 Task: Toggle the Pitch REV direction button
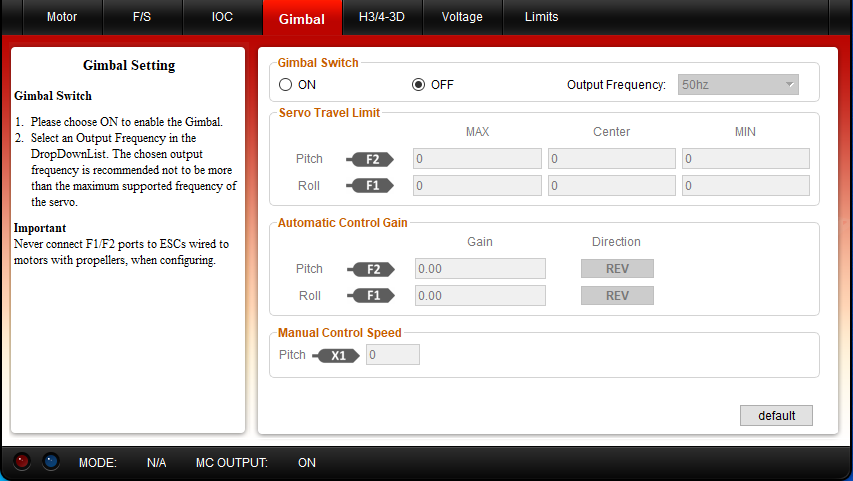[617, 269]
